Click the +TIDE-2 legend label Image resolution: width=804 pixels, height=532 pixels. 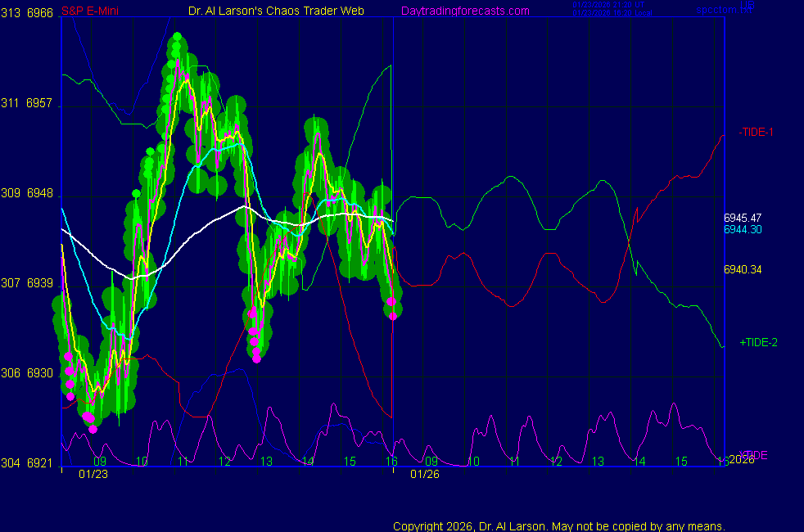(758, 342)
